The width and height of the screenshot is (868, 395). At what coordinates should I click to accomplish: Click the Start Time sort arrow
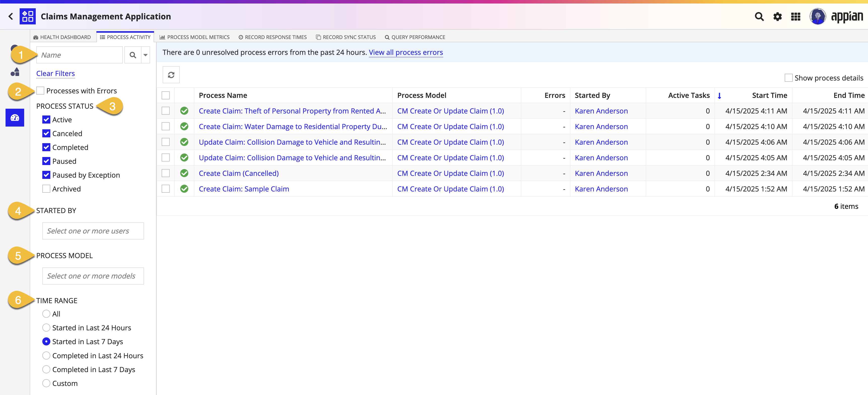coord(719,96)
